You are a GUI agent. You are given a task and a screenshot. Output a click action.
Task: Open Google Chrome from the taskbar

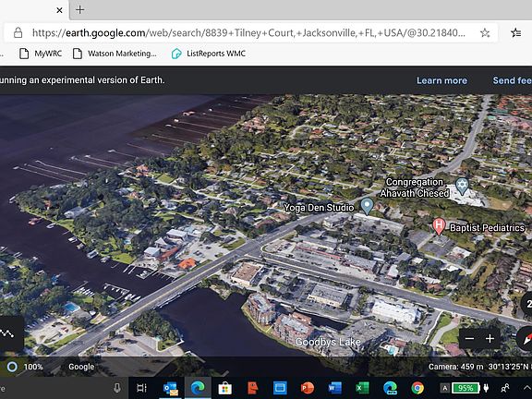417,388
